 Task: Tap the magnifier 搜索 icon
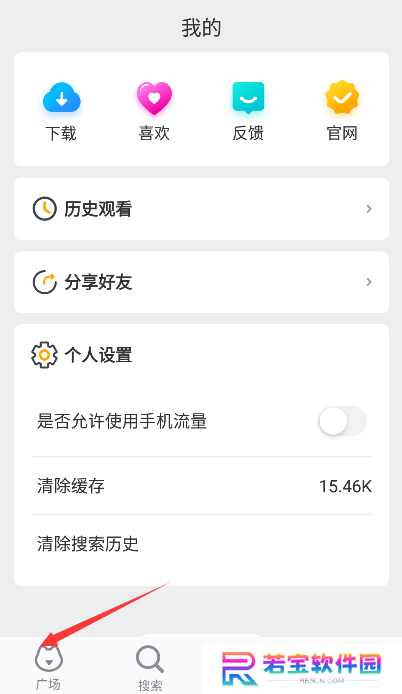(150, 659)
